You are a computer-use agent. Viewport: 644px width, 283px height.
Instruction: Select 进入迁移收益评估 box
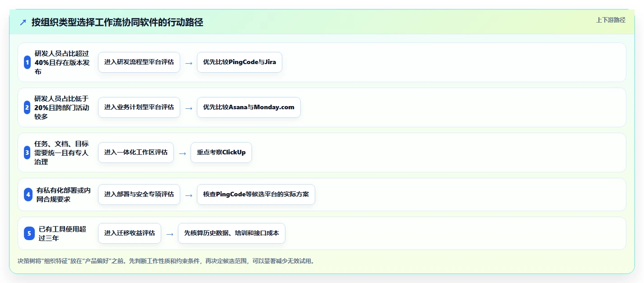[130, 233]
